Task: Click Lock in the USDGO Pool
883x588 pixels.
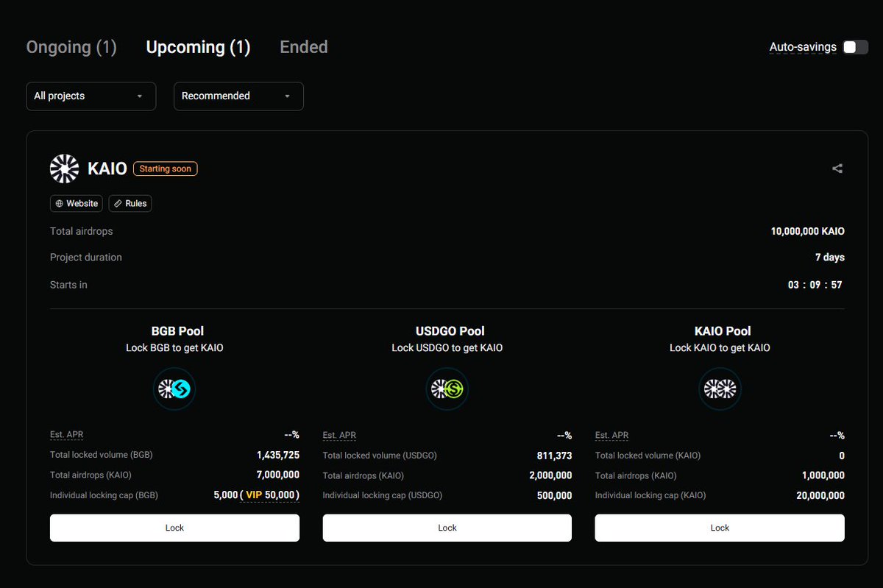Action: tap(447, 528)
